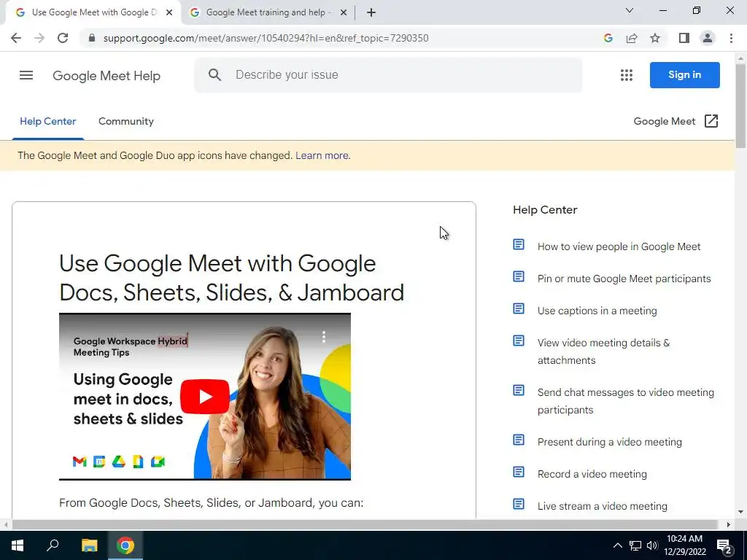Open Chrome profile avatar
Image resolution: width=747 pixels, height=560 pixels.
708,38
